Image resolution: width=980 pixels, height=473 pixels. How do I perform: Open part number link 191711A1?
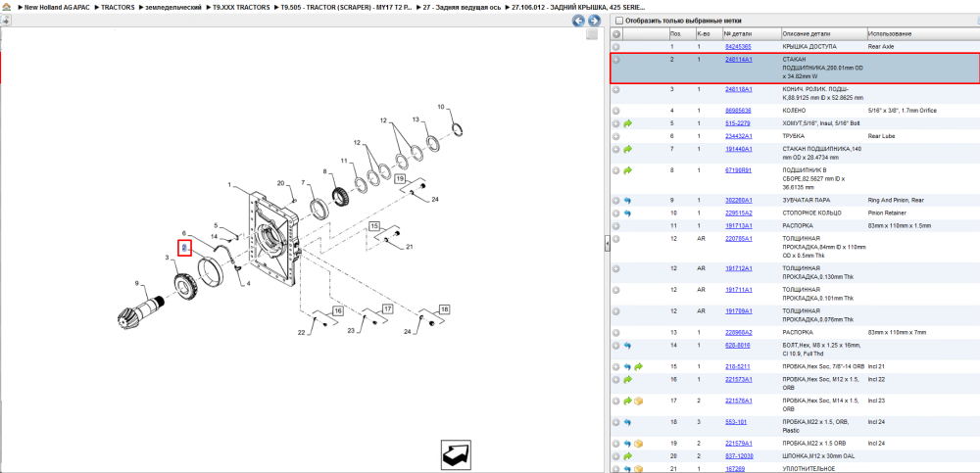pyautogui.click(x=738, y=290)
